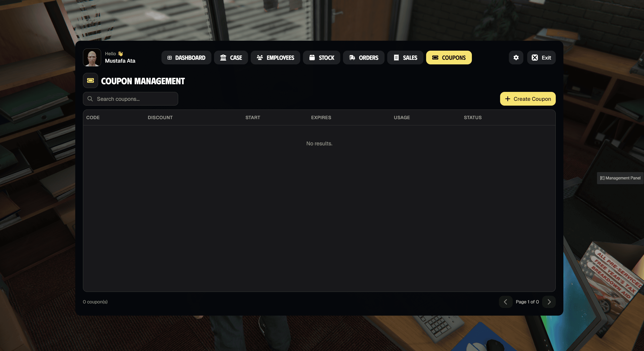Viewport: 644px width, 351px height.
Task: Go to previous page with left chevron
Action: pos(505,302)
